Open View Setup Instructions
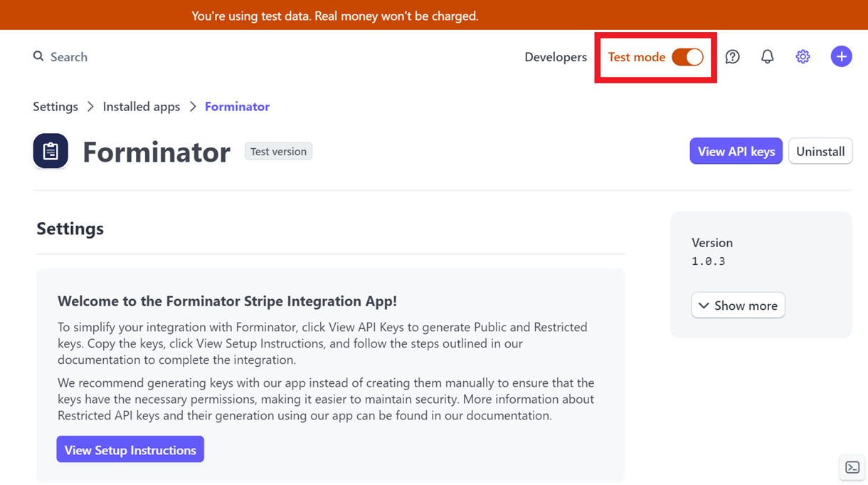The height and width of the screenshot is (485, 868). (x=130, y=449)
